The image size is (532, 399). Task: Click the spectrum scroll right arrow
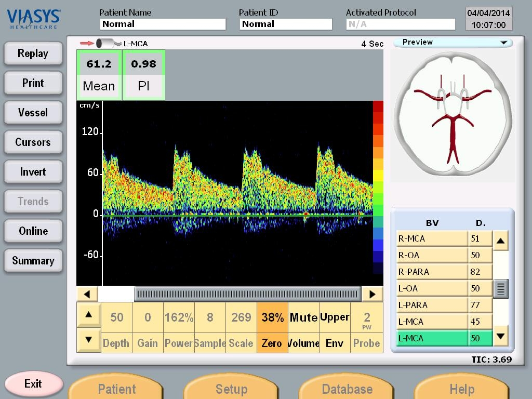click(x=373, y=294)
